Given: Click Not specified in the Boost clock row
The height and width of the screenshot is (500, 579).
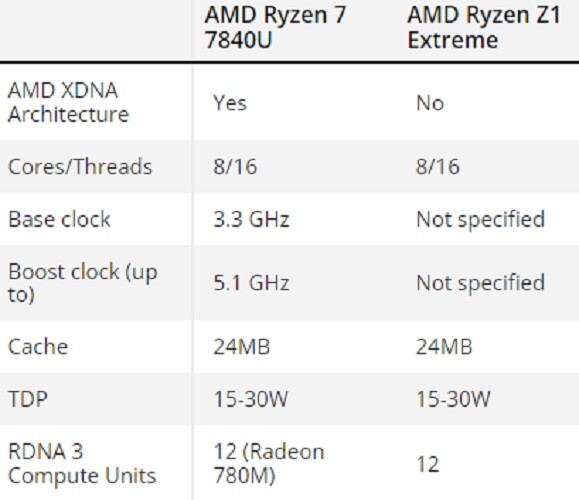Looking at the screenshot, I should click(x=480, y=283).
